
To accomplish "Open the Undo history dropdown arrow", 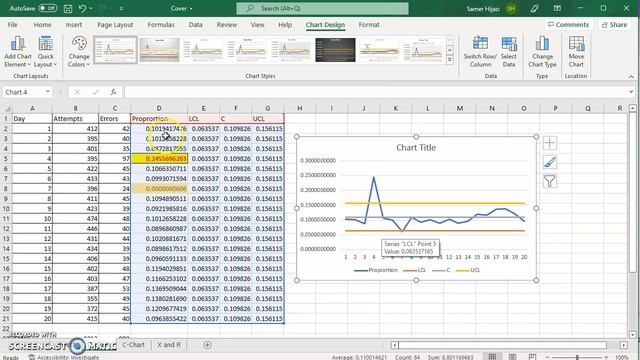I will (91, 9).
